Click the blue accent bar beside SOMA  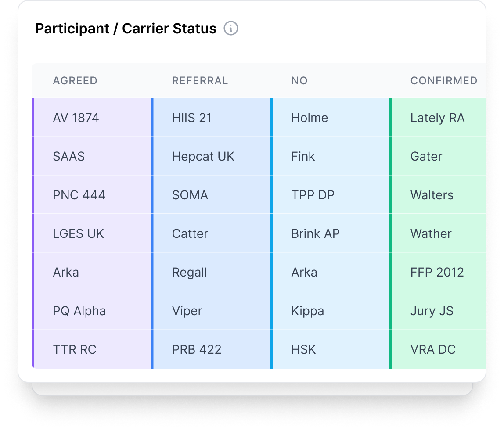(x=152, y=195)
